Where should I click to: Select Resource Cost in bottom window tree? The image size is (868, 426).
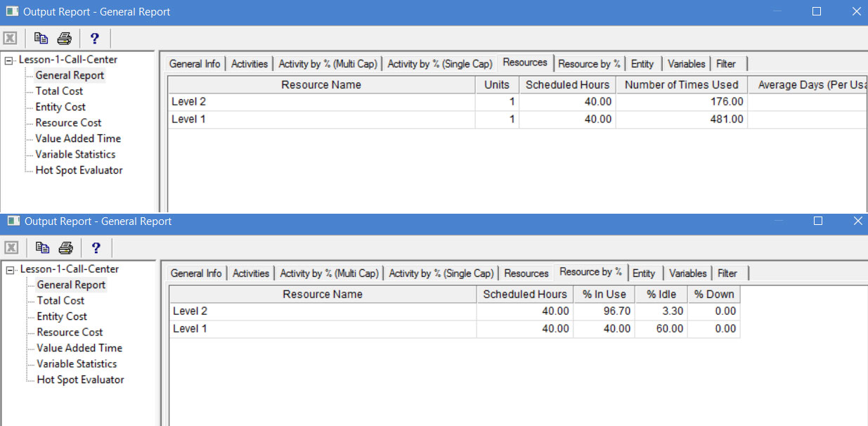(x=70, y=333)
